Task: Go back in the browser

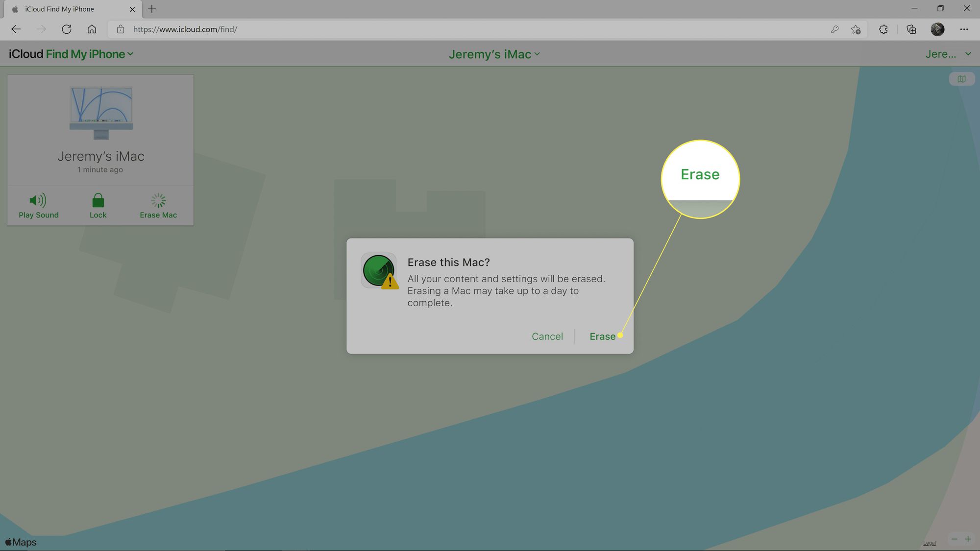Action: coord(16,29)
